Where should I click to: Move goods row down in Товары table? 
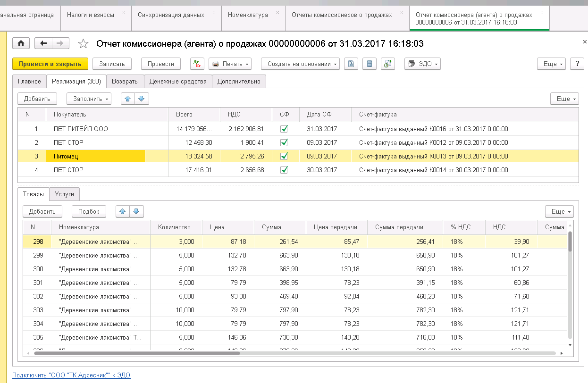point(136,211)
